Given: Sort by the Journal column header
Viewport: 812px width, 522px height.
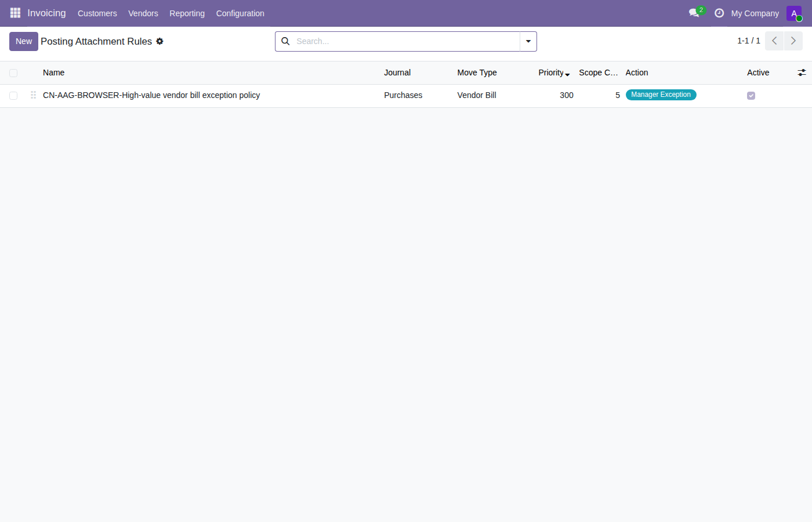Looking at the screenshot, I should click(397, 72).
